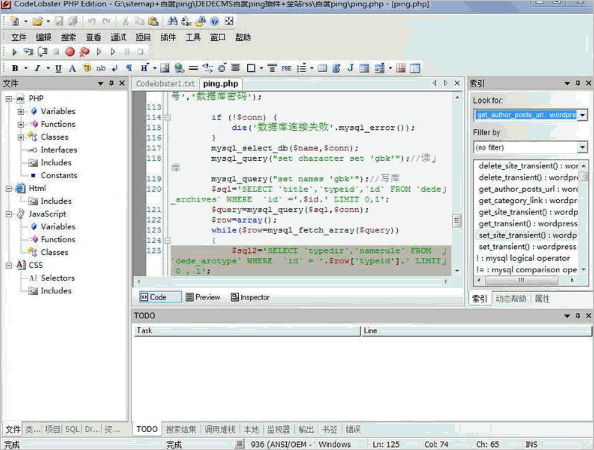Open the 帮助 menu
594x450 pixels.
coord(243,37)
